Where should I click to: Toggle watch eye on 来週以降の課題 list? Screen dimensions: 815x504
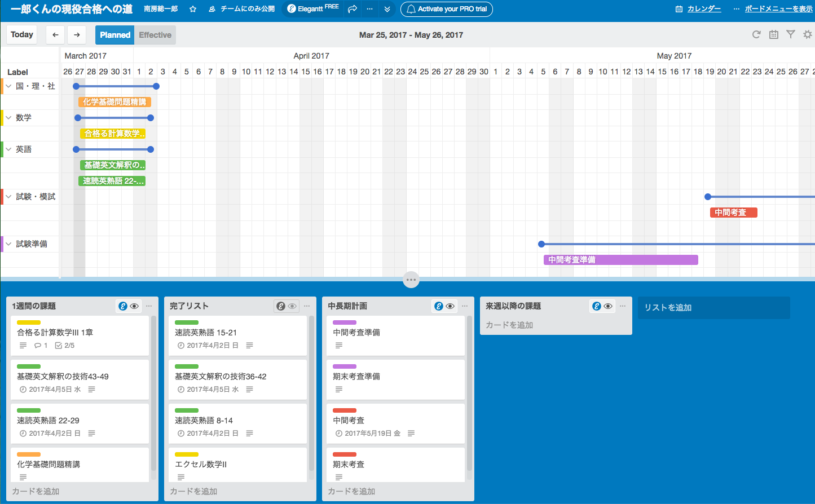(x=608, y=306)
